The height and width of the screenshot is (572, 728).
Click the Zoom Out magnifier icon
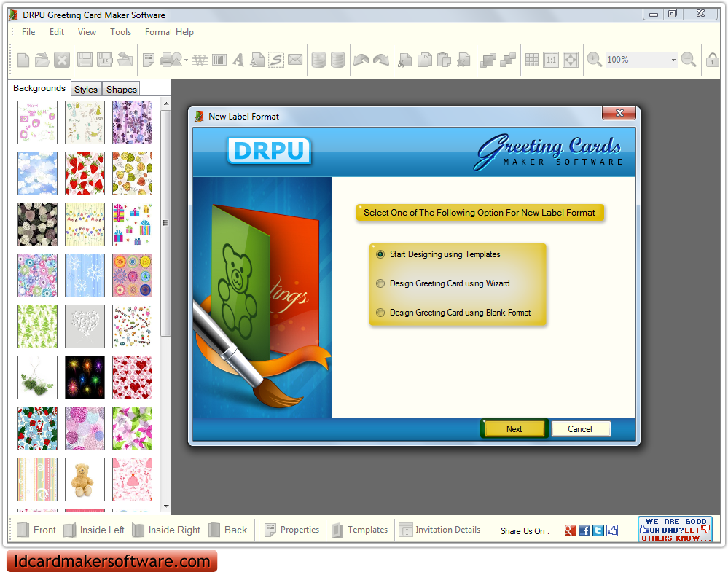click(689, 60)
